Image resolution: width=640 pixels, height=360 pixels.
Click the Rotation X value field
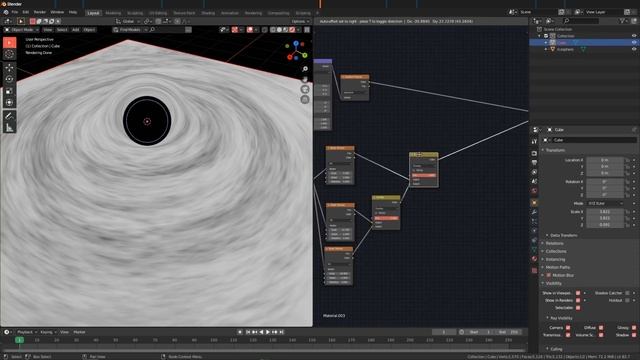coord(605,182)
